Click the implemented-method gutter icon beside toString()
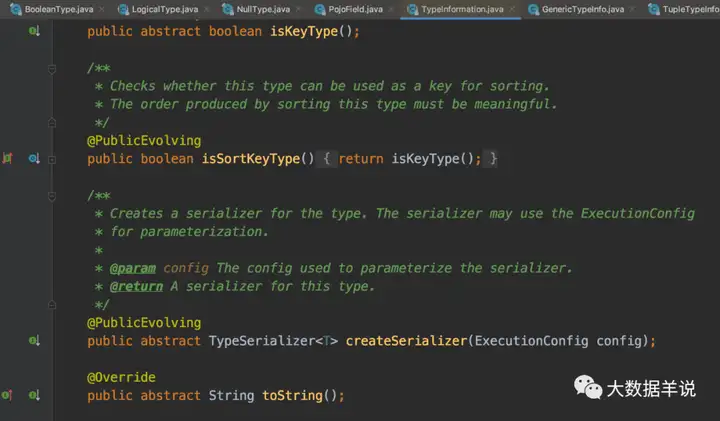 [34, 395]
